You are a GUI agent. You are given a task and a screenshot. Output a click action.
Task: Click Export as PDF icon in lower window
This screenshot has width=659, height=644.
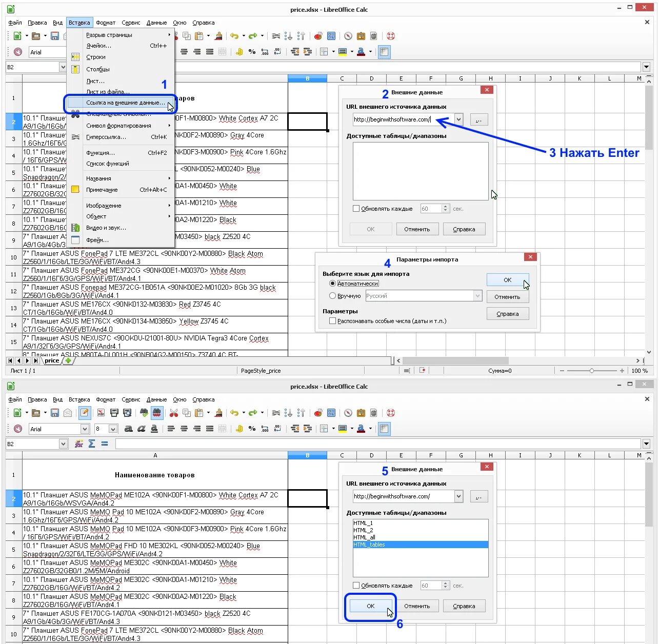point(101,413)
